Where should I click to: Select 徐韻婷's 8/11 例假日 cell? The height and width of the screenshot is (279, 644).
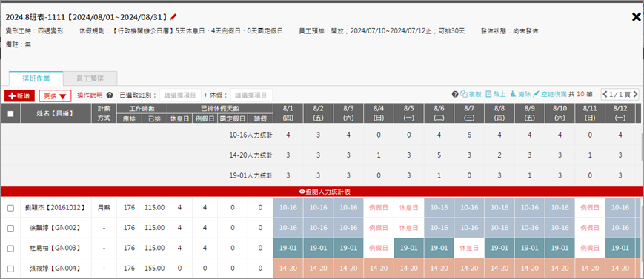[x=590, y=228]
